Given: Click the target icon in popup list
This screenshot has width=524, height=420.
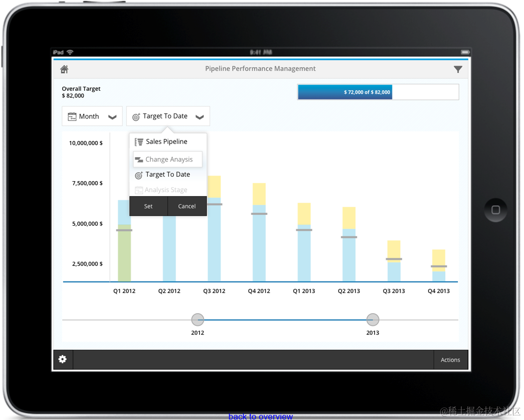Looking at the screenshot, I should tap(139, 175).
